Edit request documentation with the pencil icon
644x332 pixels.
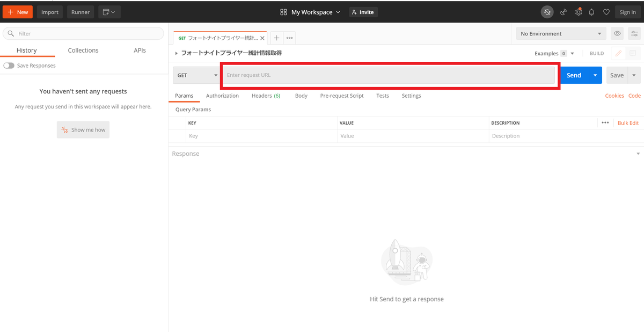click(x=619, y=53)
